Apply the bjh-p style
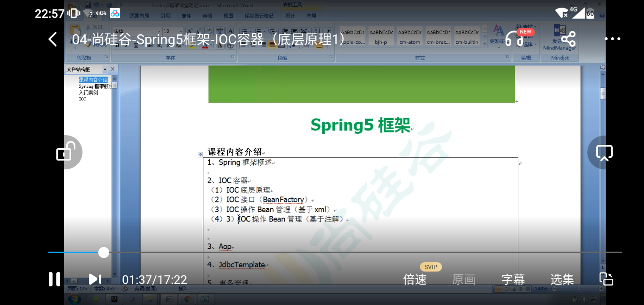The height and width of the screenshot is (305, 644). pos(381,36)
